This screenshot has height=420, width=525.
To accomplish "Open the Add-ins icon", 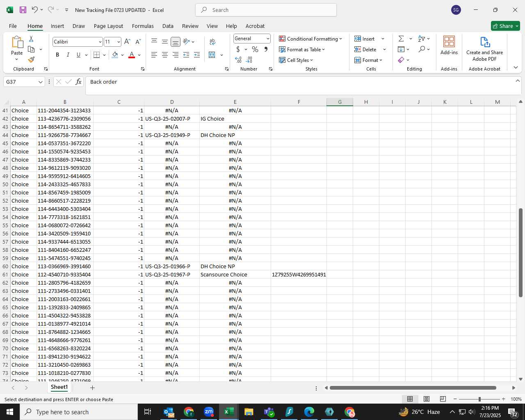I will [449, 46].
